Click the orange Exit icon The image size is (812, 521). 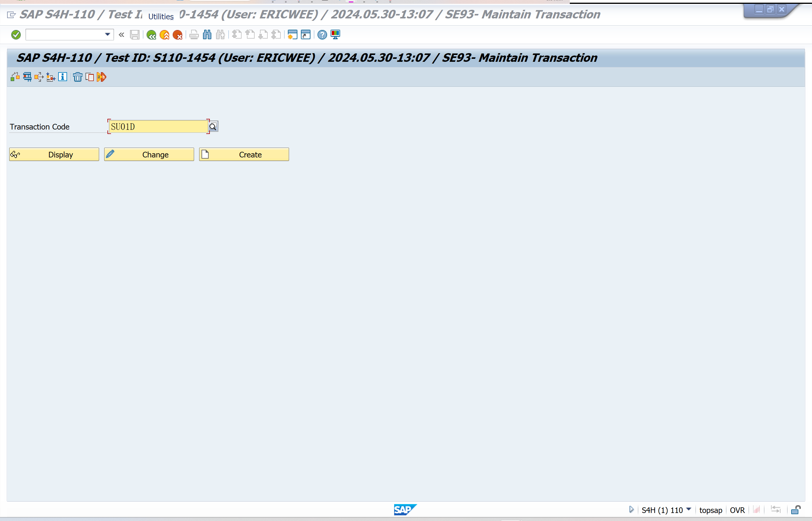coord(164,35)
